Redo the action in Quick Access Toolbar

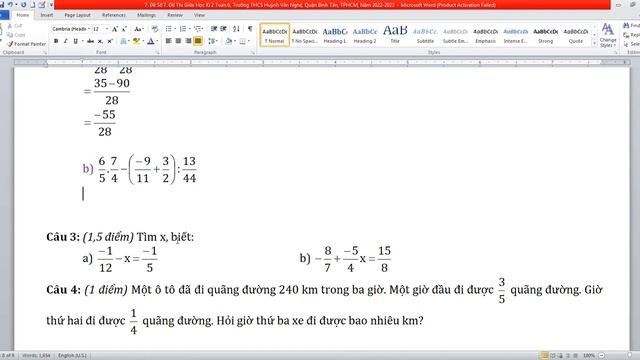click(x=23, y=5)
